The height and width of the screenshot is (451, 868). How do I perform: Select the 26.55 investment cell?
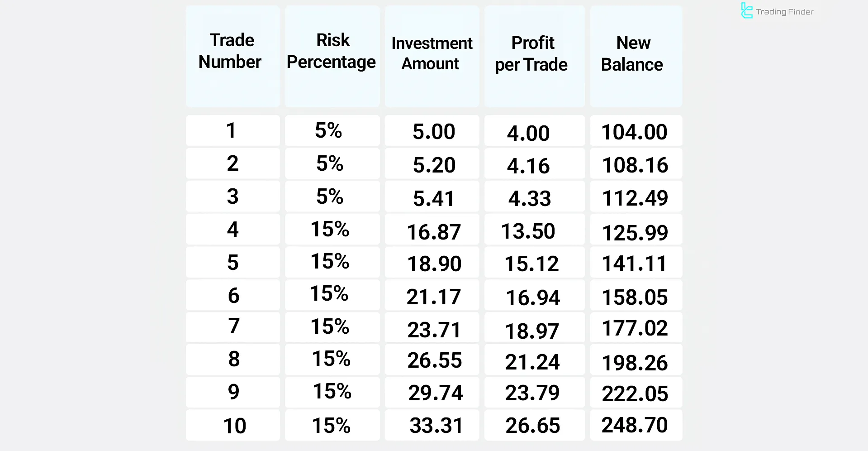tap(434, 360)
